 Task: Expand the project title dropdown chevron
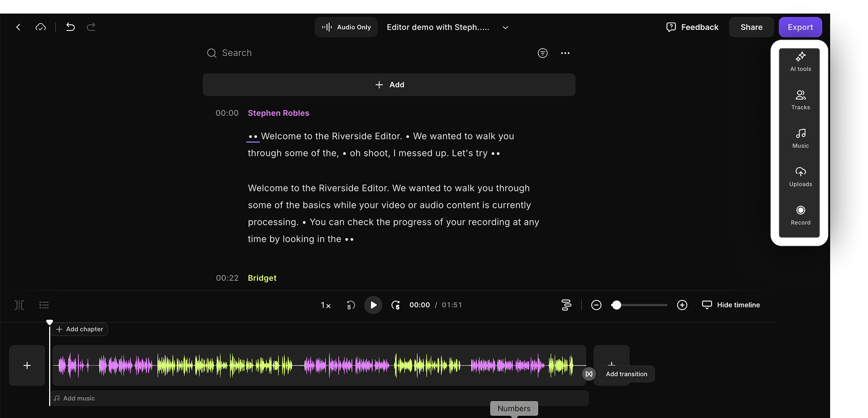(505, 27)
